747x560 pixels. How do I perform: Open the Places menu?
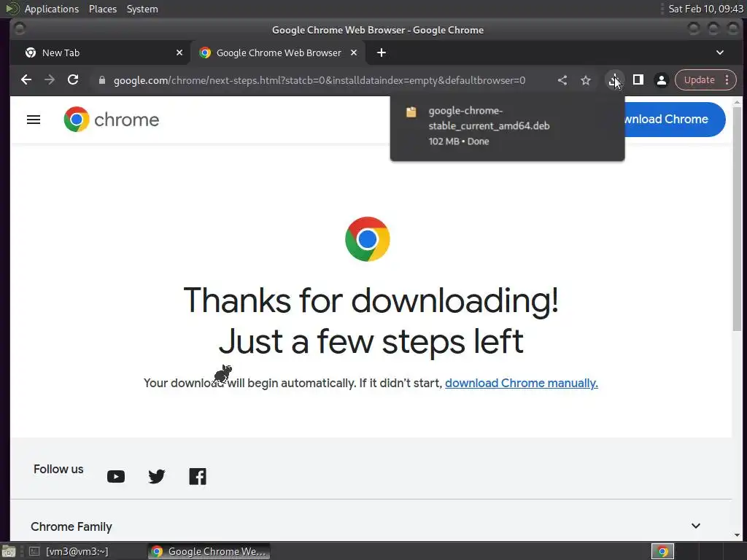pyautogui.click(x=102, y=9)
